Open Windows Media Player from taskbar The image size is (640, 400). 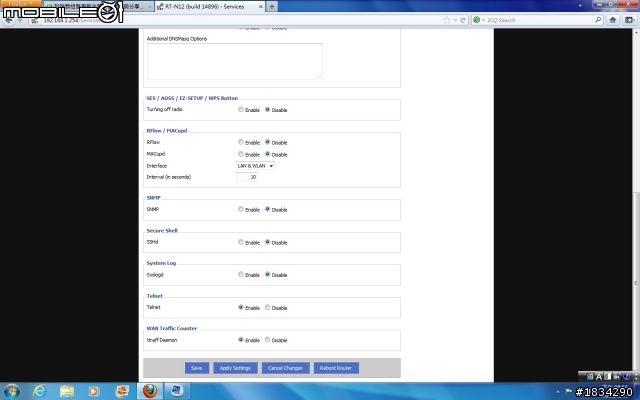(x=93, y=391)
